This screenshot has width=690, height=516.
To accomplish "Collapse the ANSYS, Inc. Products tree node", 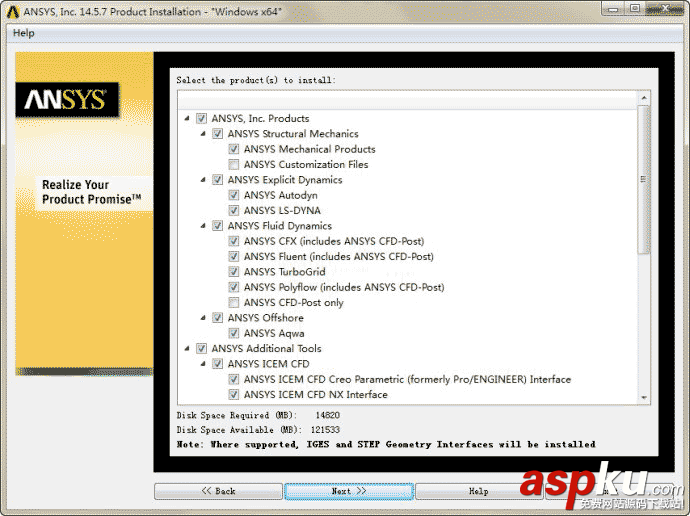I will click(x=187, y=118).
